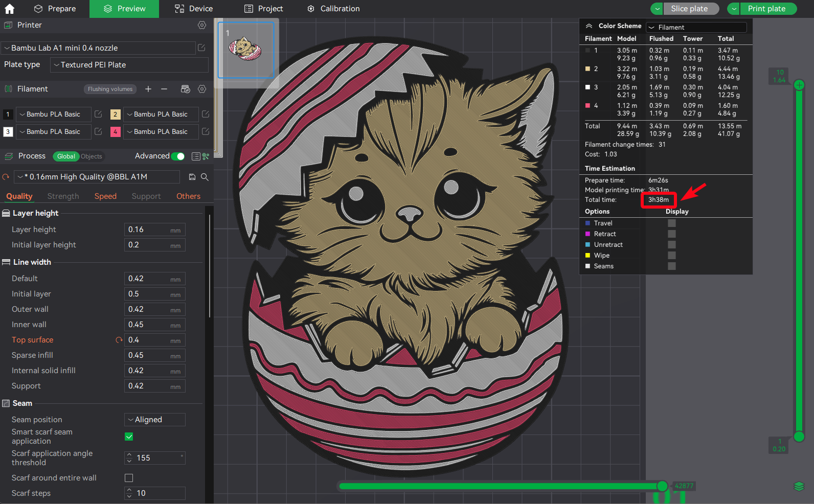Viewport: 814px width, 504px height.
Task: Edit filament 4 preset icon
Action: tap(206, 131)
